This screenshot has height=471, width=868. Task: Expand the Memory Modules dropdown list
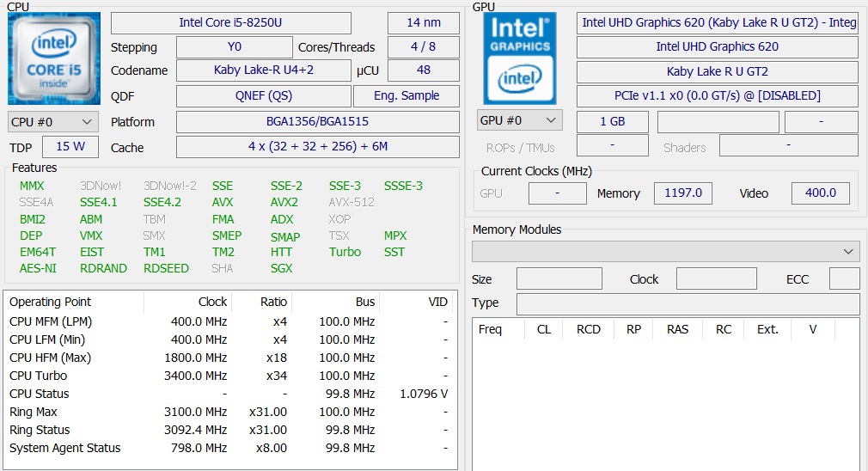pyautogui.click(x=665, y=251)
